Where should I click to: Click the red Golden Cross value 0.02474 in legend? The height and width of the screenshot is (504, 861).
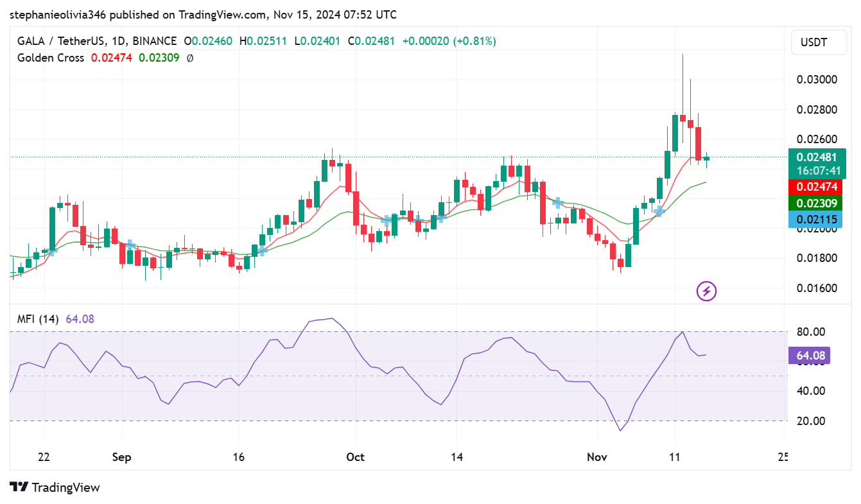(x=112, y=58)
